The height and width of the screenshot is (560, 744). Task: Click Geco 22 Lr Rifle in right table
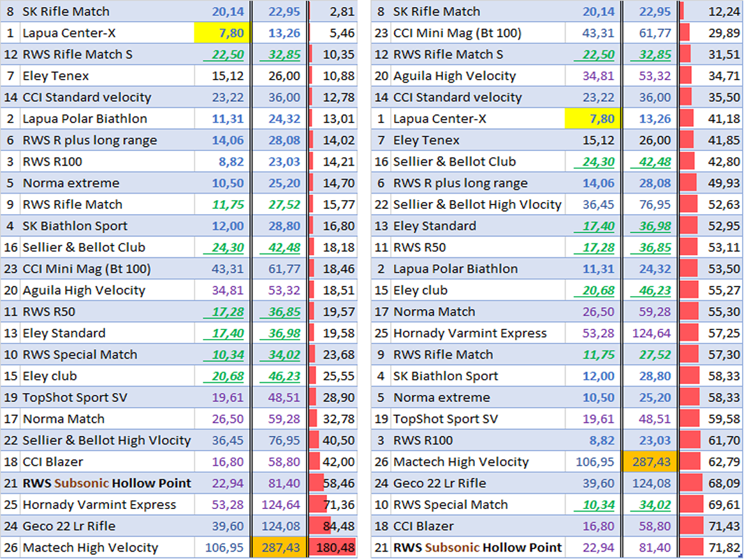pos(439,484)
